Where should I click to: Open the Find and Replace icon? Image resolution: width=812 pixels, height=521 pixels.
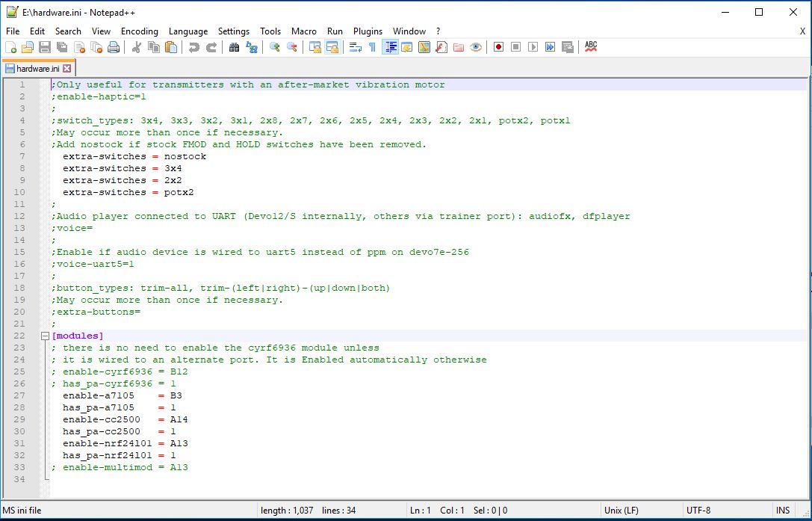[x=252, y=47]
